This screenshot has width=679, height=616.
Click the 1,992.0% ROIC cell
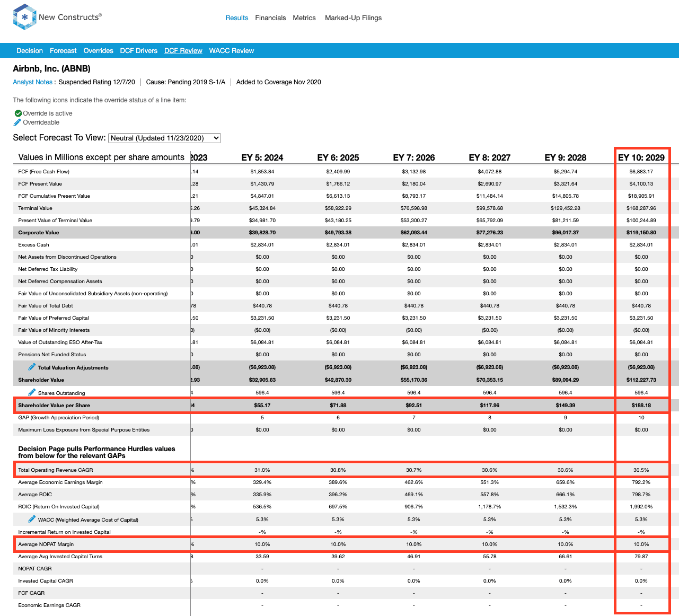pyautogui.click(x=641, y=507)
